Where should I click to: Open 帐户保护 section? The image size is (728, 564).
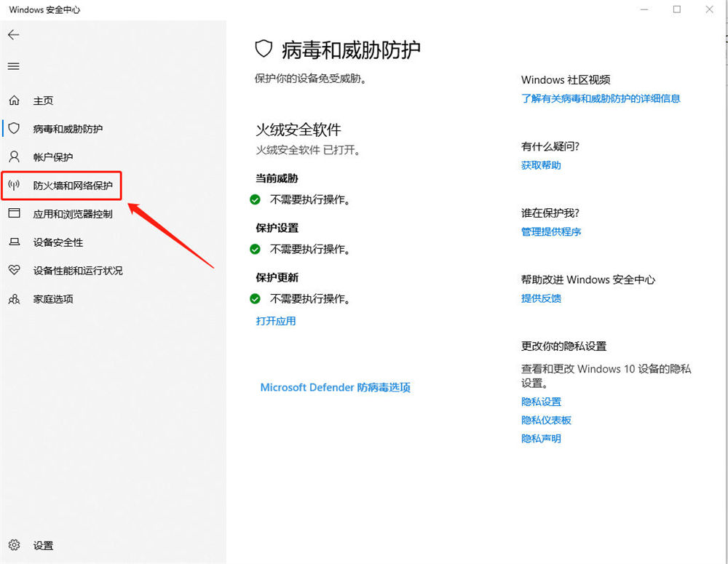pos(53,157)
